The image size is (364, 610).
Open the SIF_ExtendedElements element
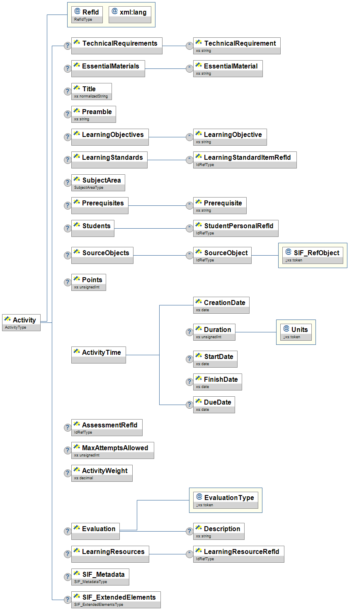click(116, 600)
